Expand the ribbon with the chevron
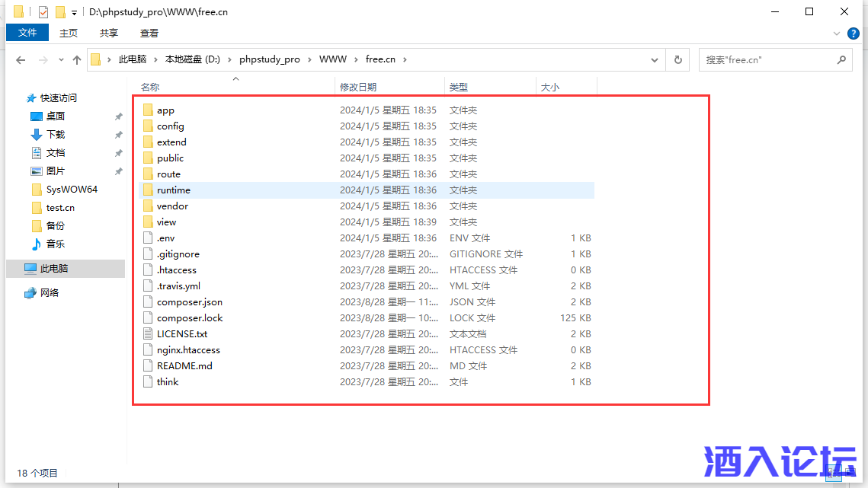The height and width of the screenshot is (488, 868). tap(837, 33)
